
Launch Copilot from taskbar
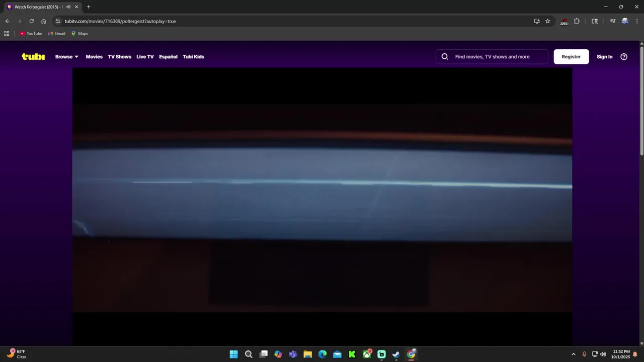click(x=278, y=354)
